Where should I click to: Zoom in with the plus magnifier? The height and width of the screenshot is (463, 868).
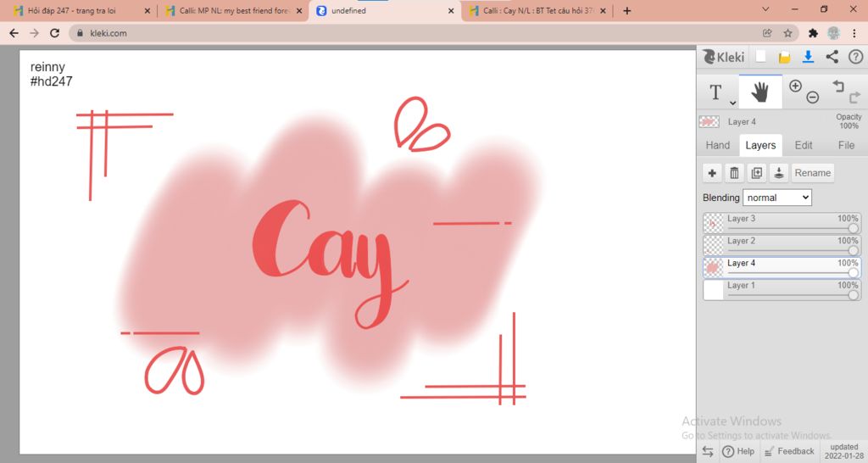click(x=795, y=86)
